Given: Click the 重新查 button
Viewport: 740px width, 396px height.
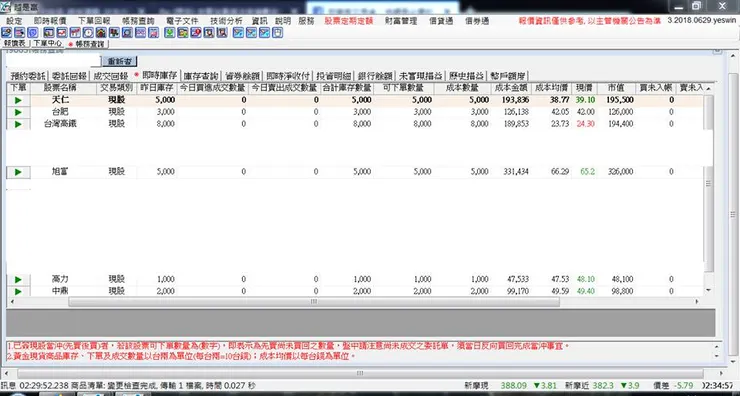Looking at the screenshot, I should (120, 61).
